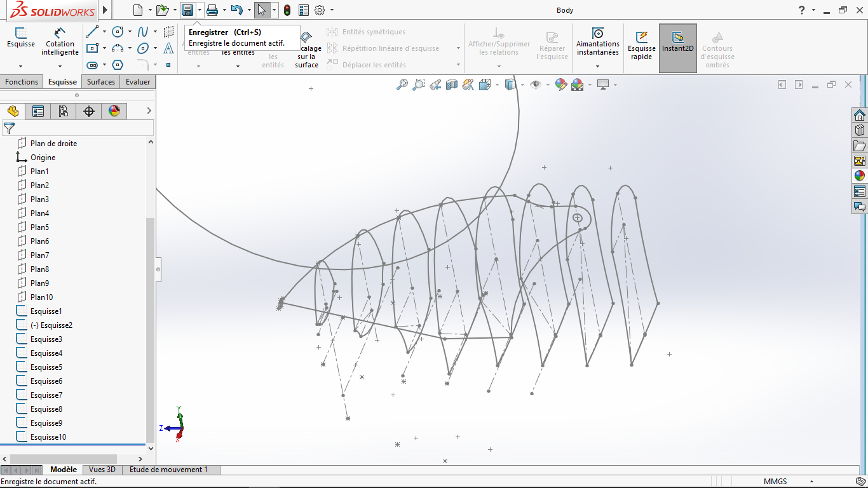Select the Ellipse sketch tool
This screenshot has width=868, height=488.
click(143, 48)
